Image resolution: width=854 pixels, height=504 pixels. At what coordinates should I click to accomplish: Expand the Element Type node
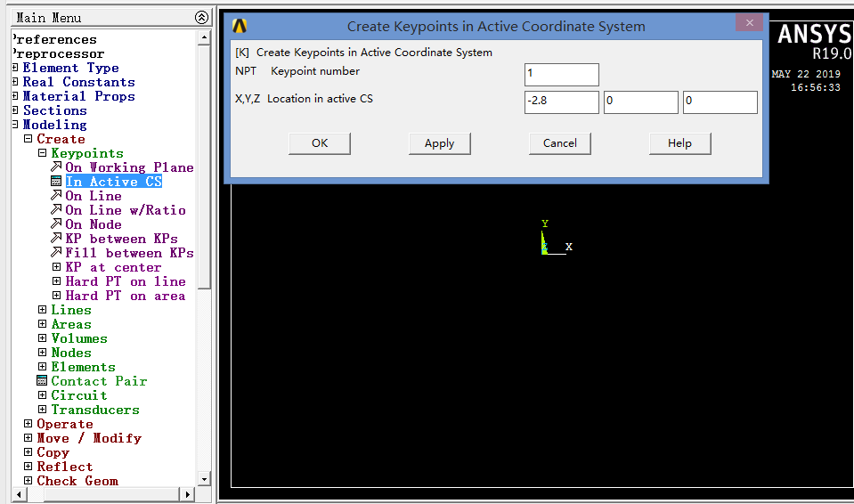click(x=15, y=68)
